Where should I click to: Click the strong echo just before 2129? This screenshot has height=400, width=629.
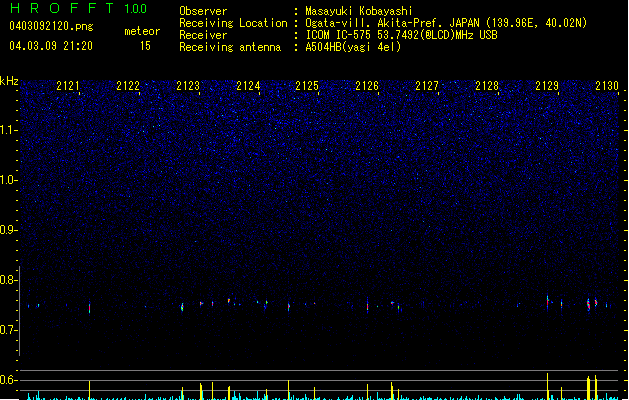(548, 302)
